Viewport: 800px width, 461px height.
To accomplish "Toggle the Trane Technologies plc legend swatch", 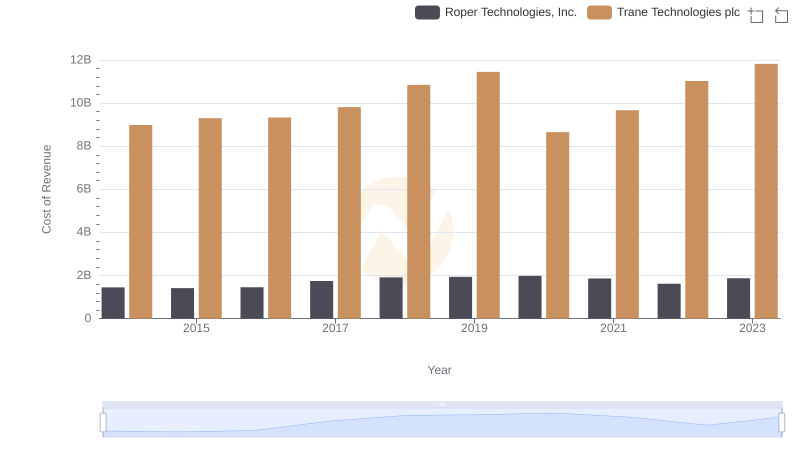I will coord(600,13).
